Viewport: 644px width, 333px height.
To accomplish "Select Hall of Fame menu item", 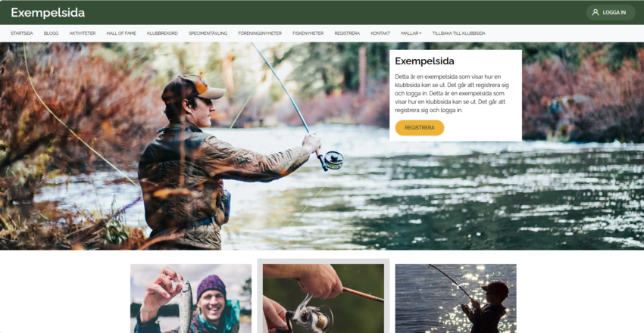I will pyautogui.click(x=121, y=33).
